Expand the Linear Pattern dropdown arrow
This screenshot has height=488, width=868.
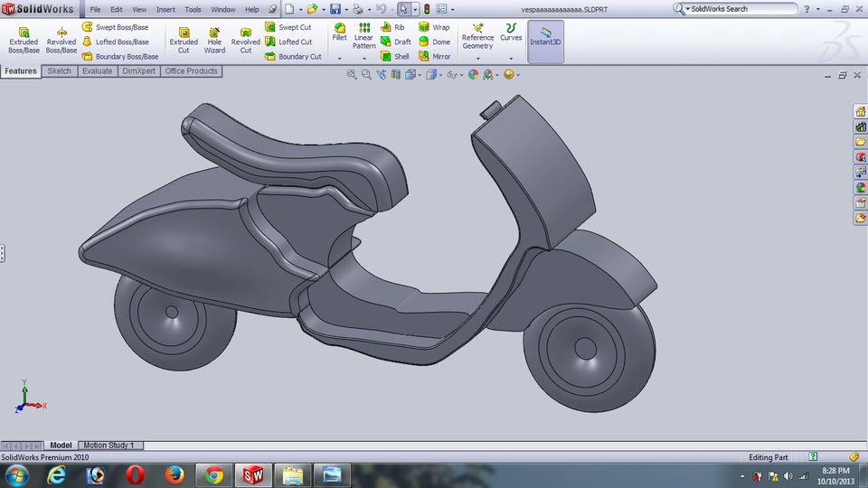coord(363,58)
